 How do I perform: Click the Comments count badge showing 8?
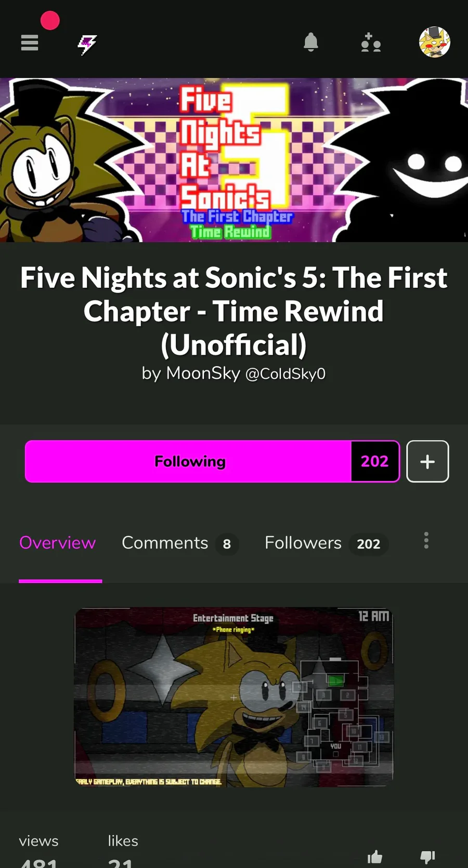[x=227, y=544]
